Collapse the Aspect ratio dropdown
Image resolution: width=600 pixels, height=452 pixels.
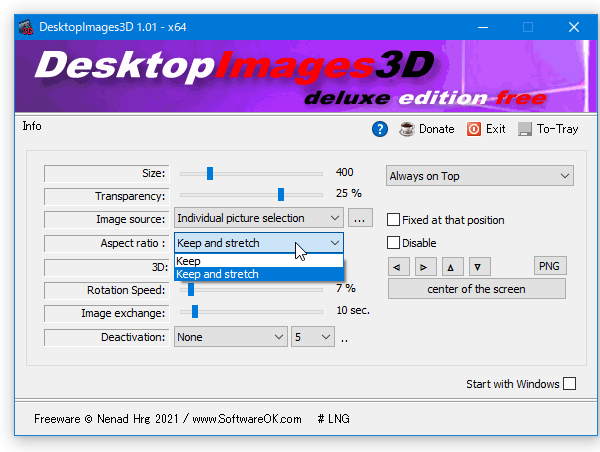pyautogui.click(x=259, y=243)
